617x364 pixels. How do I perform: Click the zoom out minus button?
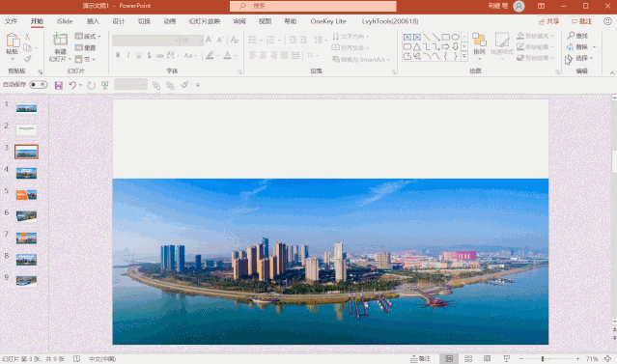coord(521,359)
